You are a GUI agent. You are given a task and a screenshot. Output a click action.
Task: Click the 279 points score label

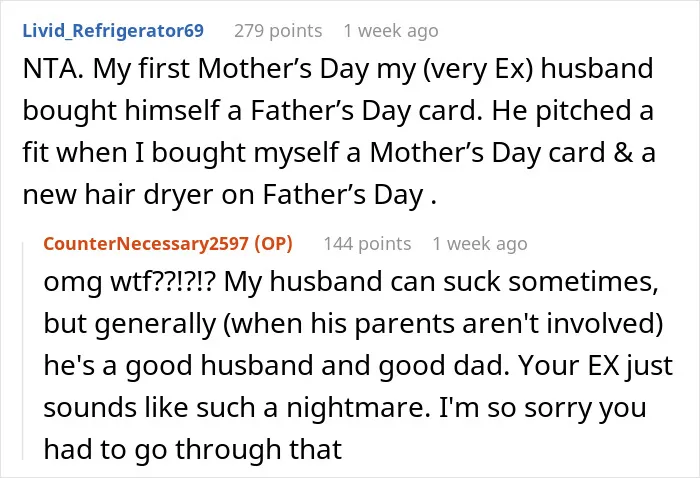point(278,31)
